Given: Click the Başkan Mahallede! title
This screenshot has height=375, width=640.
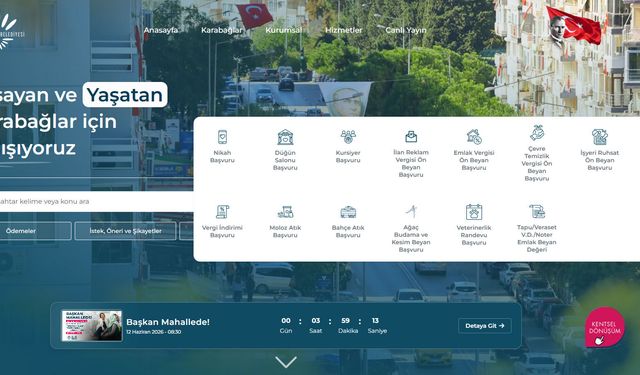Looking at the screenshot, I should point(168,322).
